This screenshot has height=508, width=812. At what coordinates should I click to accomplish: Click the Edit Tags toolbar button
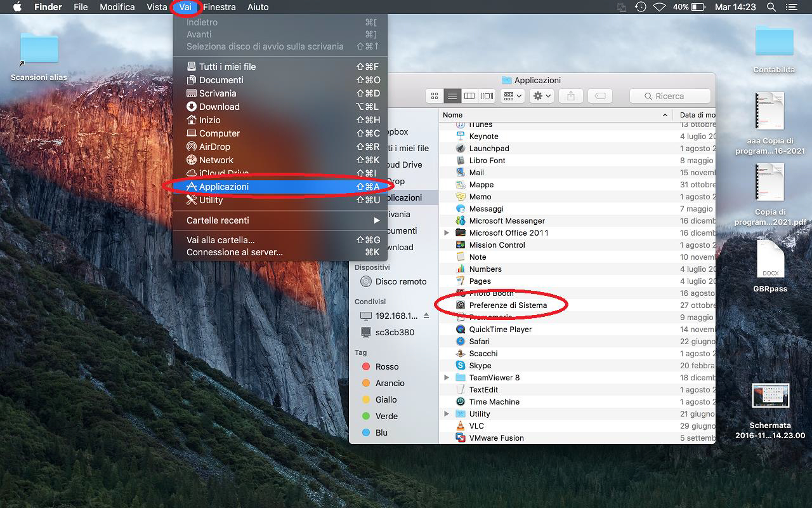point(599,96)
